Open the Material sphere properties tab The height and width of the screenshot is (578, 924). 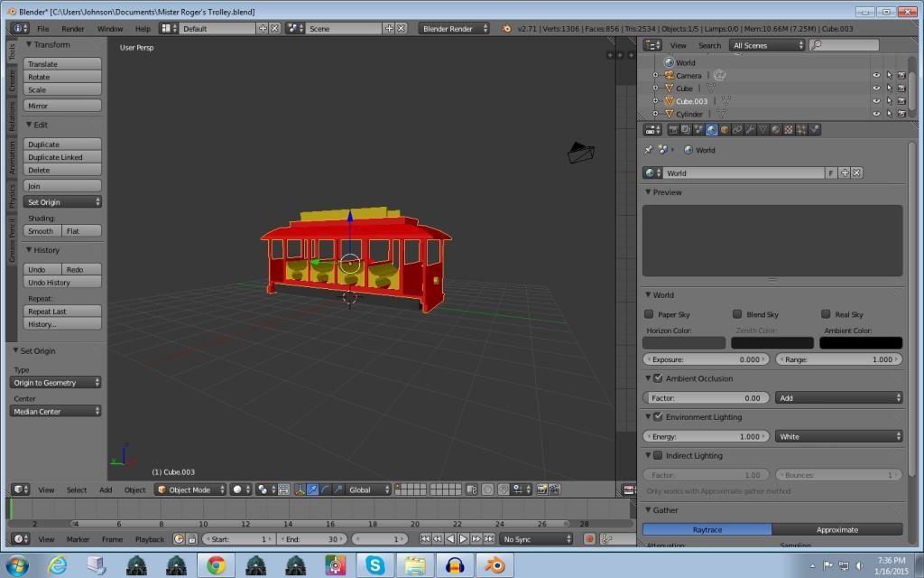click(776, 130)
